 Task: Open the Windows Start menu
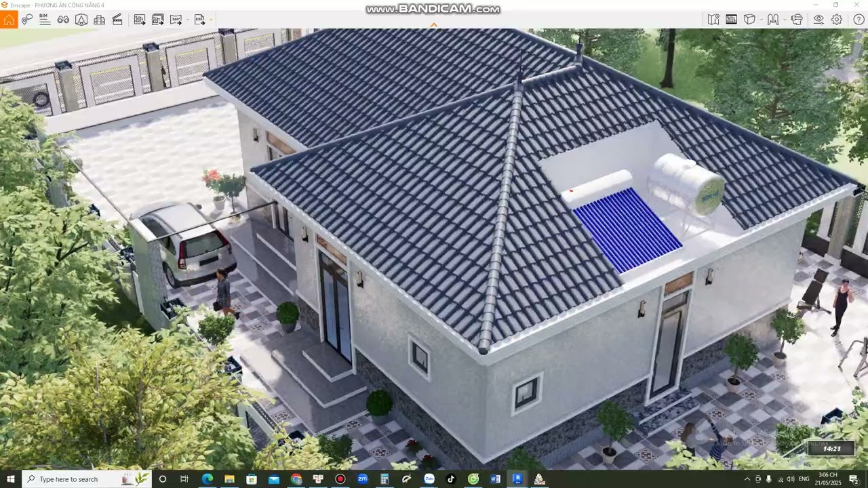click(10, 479)
